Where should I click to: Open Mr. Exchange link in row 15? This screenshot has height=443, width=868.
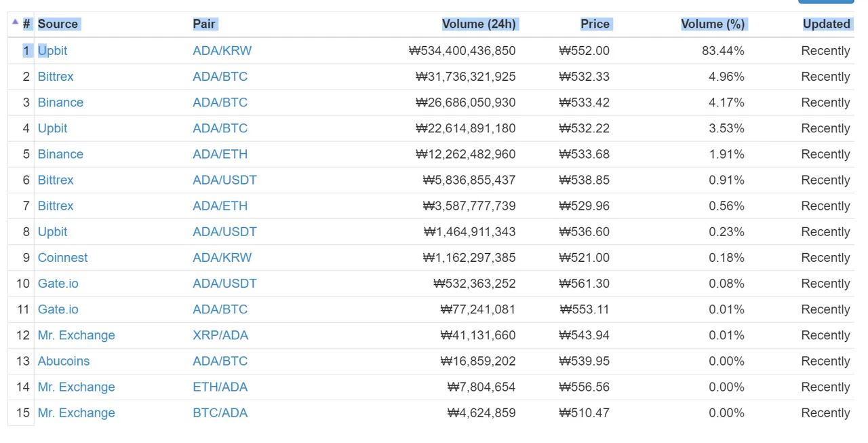point(76,412)
